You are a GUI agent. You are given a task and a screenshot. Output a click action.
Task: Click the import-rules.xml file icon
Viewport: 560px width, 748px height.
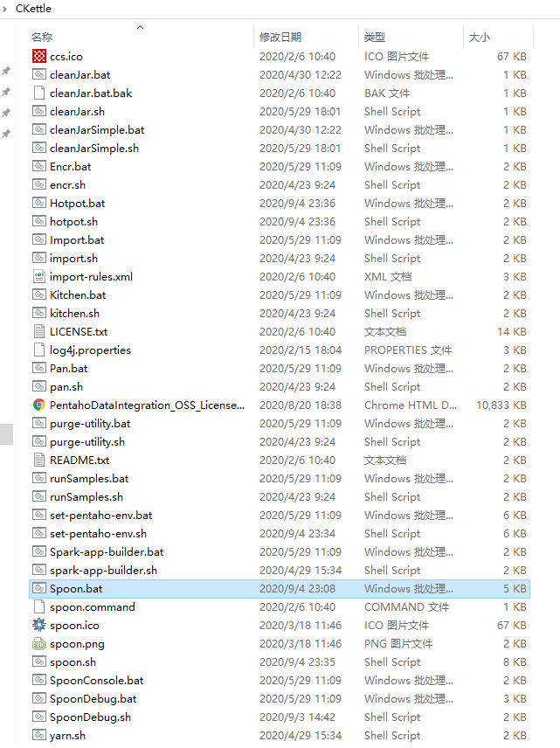click(x=38, y=277)
